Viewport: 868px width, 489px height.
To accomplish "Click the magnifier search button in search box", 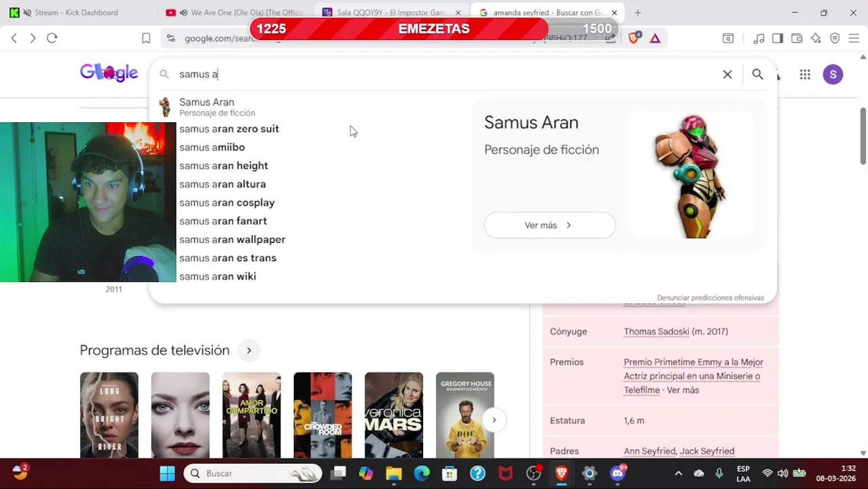I will [x=757, y=75].
